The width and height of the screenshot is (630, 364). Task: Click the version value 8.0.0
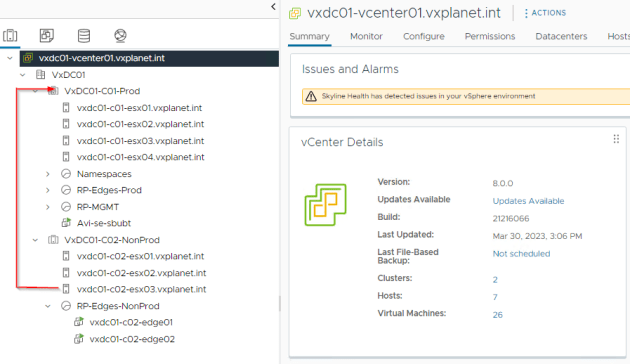coord(503,183)
